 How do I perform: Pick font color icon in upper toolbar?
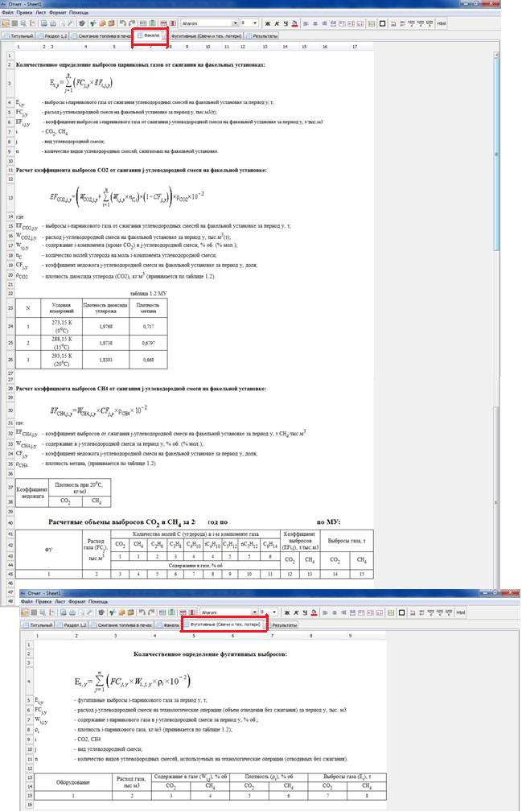(296, 23)
